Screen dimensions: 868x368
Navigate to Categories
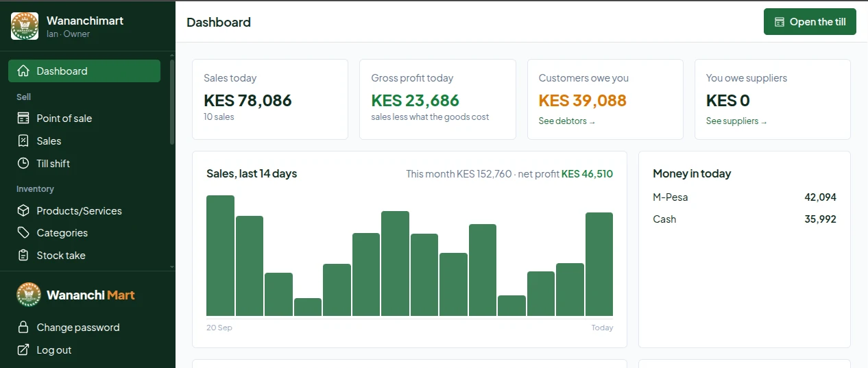click(84, 232)
